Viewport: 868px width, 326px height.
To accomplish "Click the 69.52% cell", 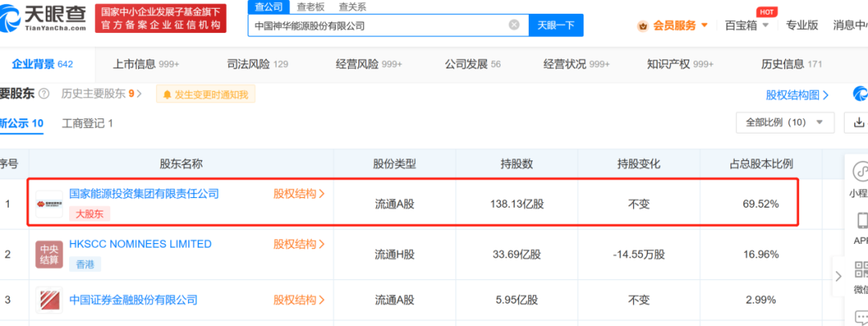I will 760,204.
